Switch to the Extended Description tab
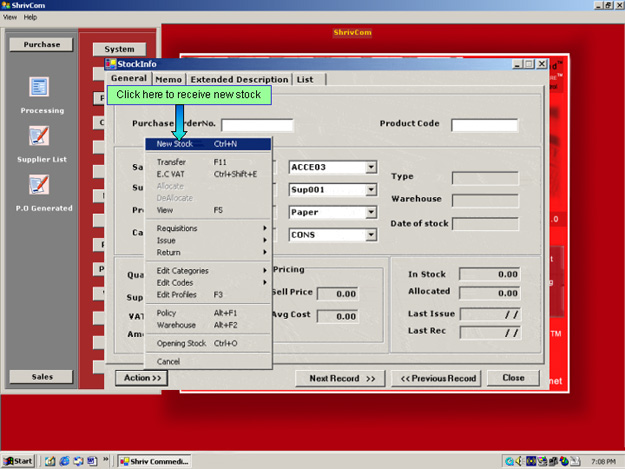Viewport: 625px width, 469px height. pos(239,79)
